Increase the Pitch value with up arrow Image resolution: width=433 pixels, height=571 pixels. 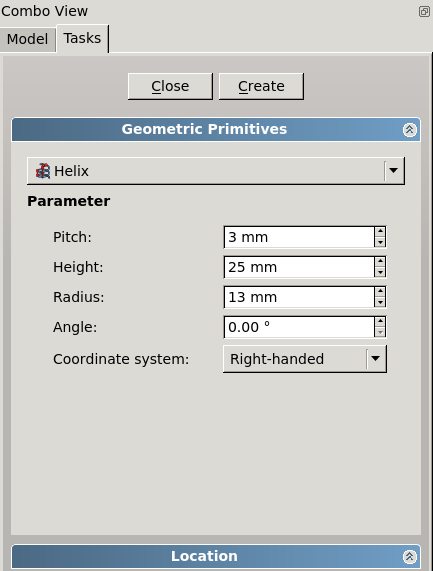point(380,231)
